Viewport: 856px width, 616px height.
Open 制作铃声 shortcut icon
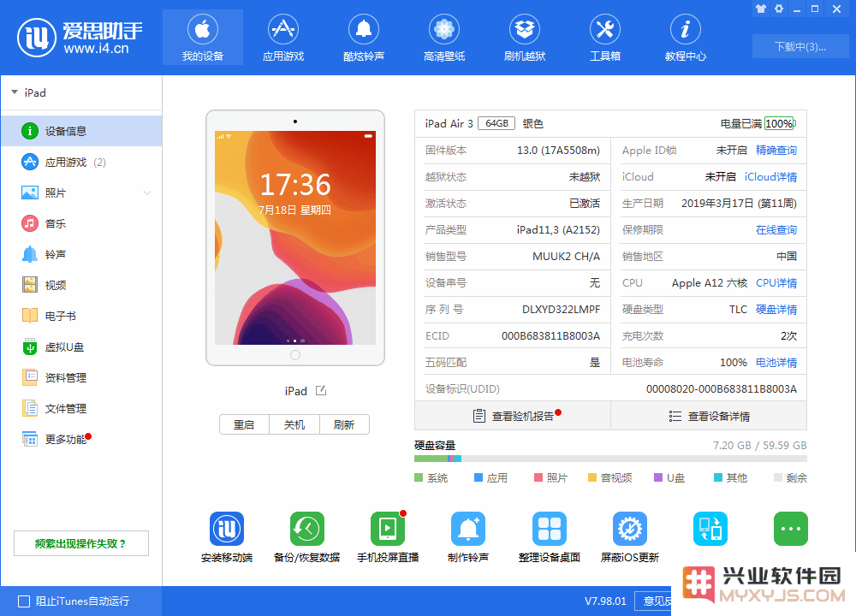[x=468, y=528]
